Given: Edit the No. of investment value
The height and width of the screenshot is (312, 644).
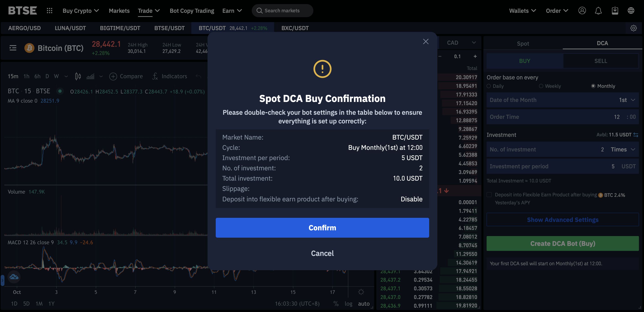Looking at the screenshot, I should tap(602, 149).
